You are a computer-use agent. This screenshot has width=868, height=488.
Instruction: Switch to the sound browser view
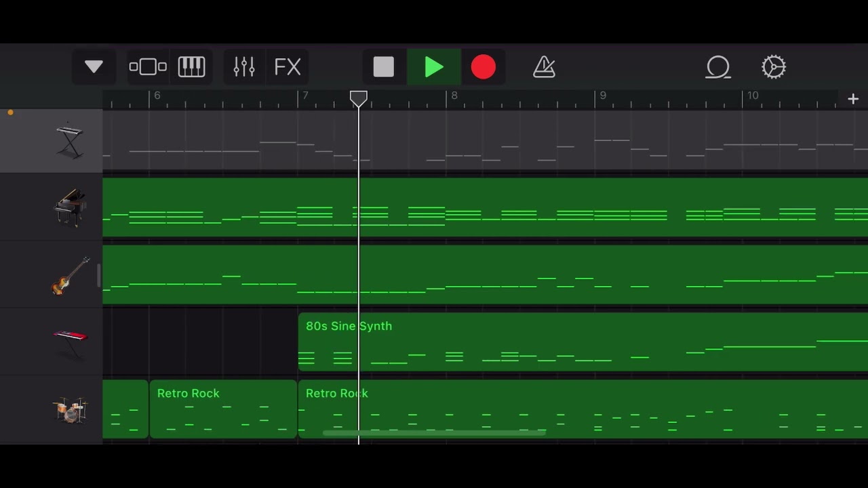coord(148,67)
